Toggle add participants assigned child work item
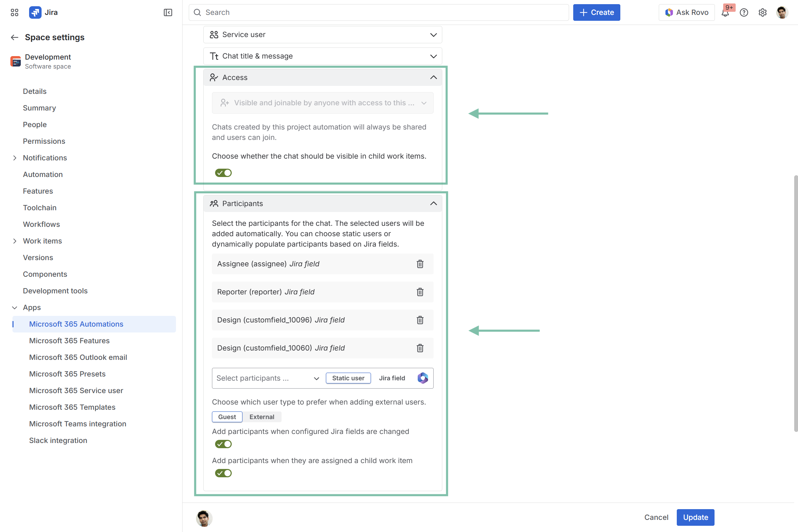798x532 pixels. [223, 473]
